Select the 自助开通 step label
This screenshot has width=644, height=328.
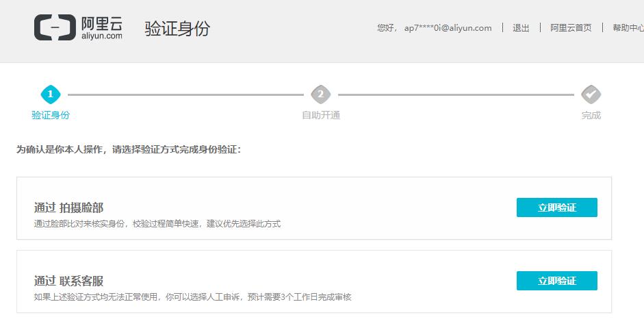coord(320,115)
